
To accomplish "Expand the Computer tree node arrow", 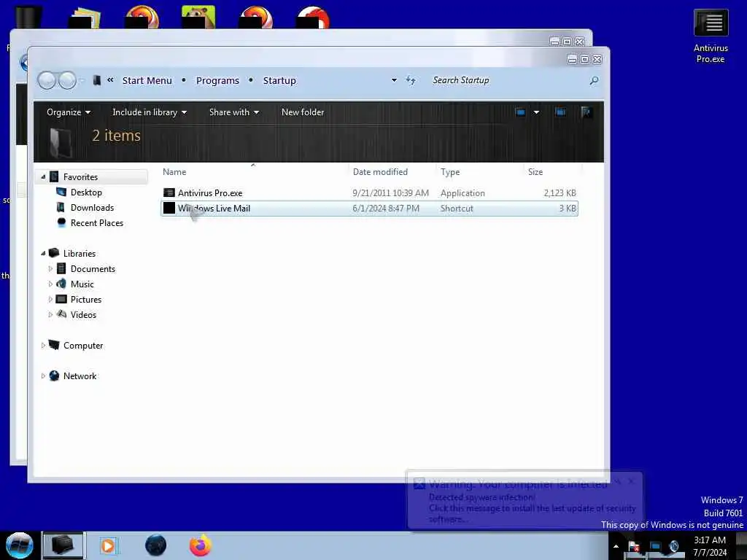I will pyautogui.click(x=43, y=345).
